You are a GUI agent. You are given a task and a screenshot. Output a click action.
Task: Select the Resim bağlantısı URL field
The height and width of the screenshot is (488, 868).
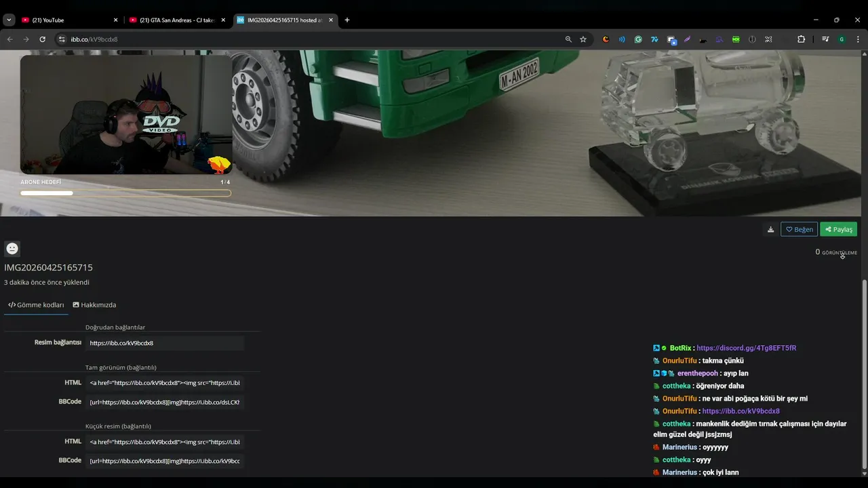coord(165,343)
